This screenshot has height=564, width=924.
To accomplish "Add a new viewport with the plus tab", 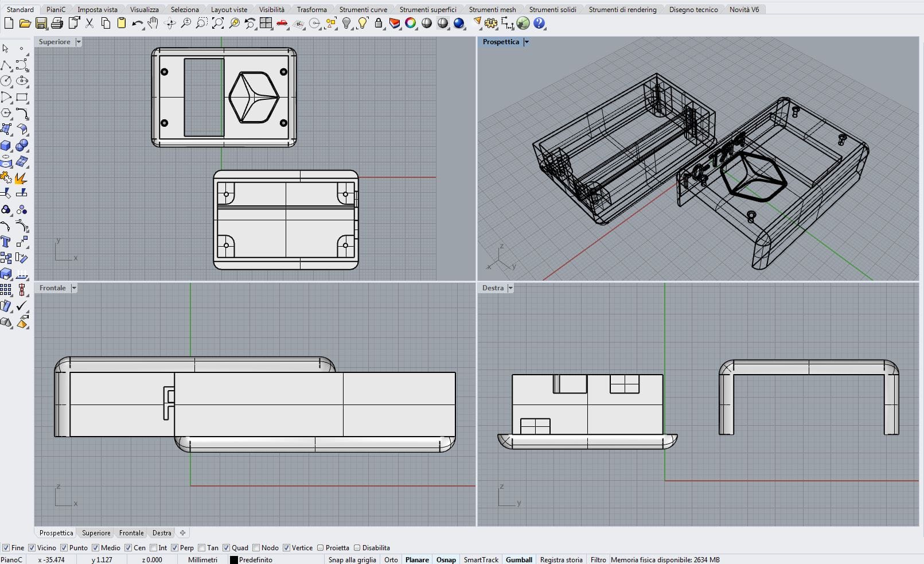I will click(182, 532).
